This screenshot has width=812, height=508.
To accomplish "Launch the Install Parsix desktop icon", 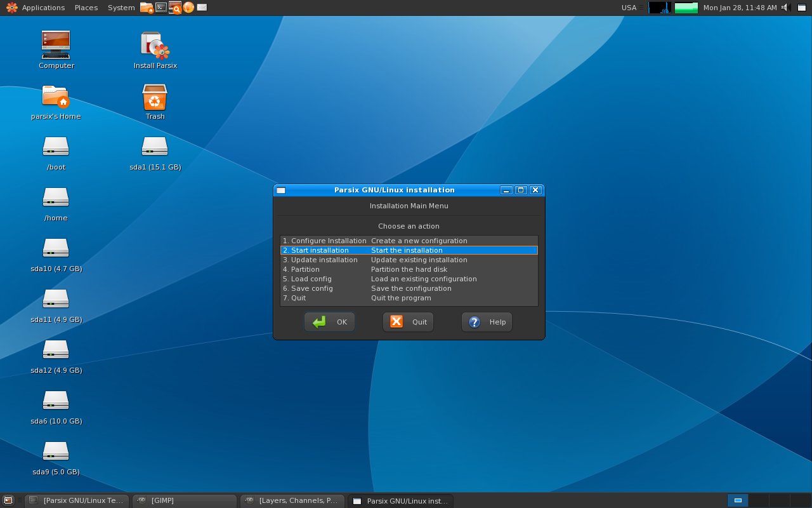I will pos(155,46).
